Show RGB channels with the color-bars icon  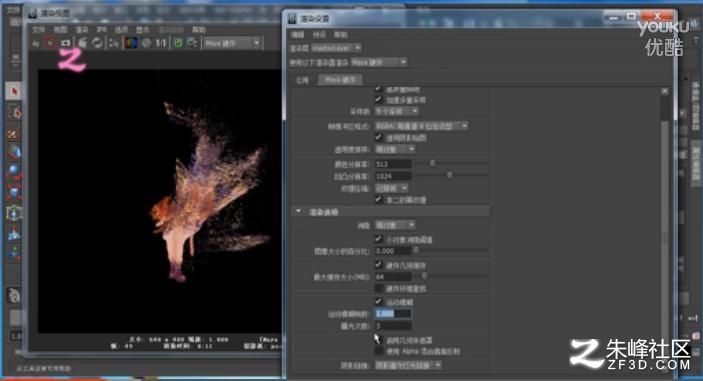(x=131, y=43)
